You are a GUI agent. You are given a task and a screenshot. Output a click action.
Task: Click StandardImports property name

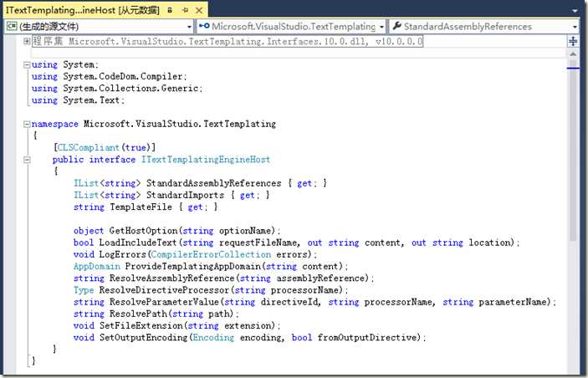185,196
